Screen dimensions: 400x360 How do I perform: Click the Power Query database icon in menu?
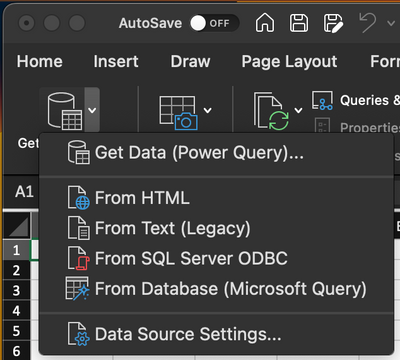79,153
